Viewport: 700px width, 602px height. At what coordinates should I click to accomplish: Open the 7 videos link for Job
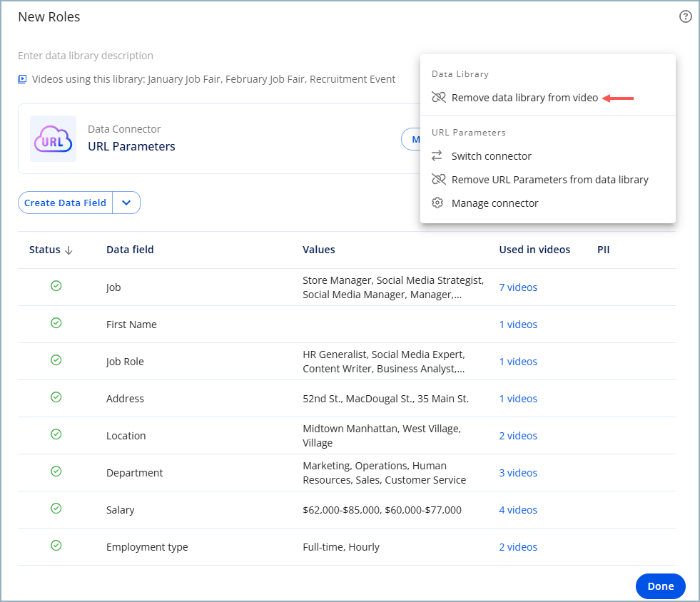coord(518,287)
